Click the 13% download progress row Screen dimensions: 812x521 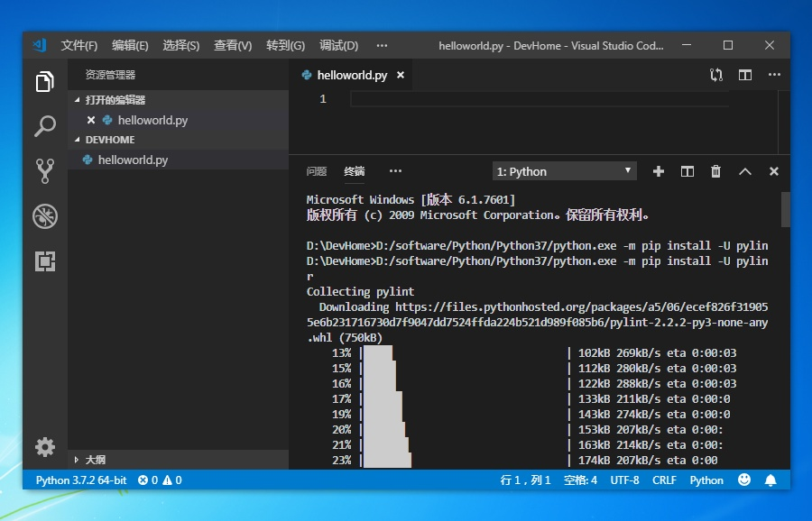pos(534,352)
